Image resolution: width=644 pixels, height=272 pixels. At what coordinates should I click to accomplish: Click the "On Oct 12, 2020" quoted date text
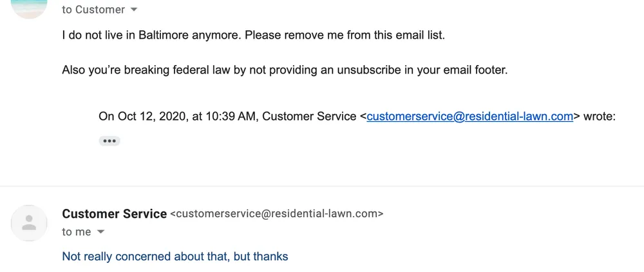[x=142, y=116]
